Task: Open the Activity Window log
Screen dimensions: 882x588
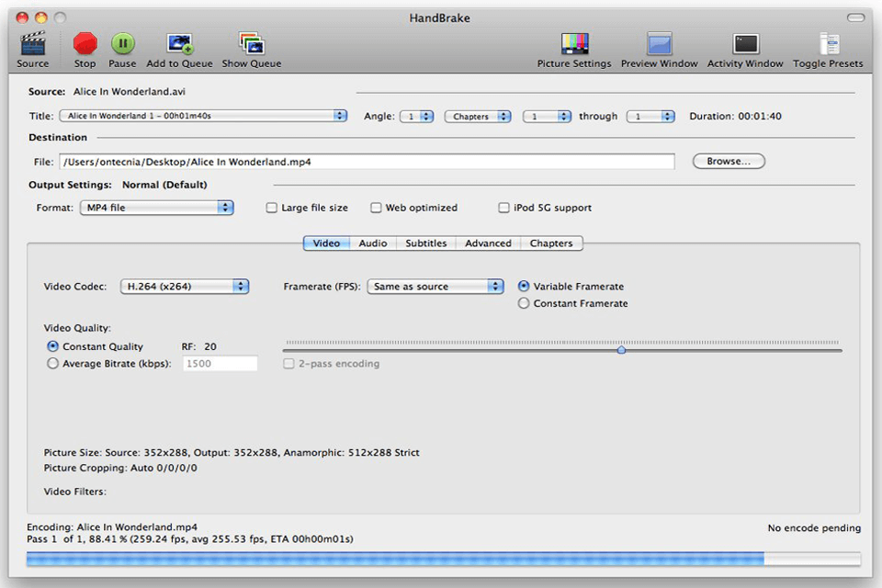Action: coord(744,43)
